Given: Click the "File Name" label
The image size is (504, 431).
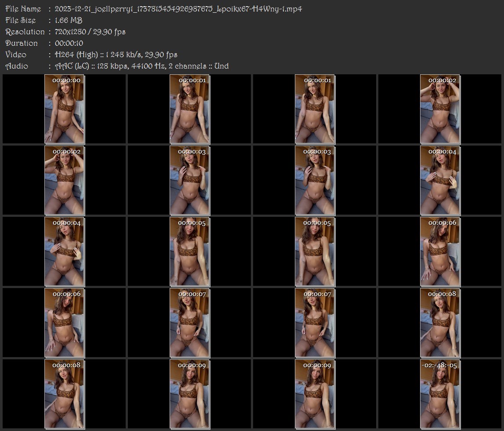Looking at the screenshot, I should (23, 9).
